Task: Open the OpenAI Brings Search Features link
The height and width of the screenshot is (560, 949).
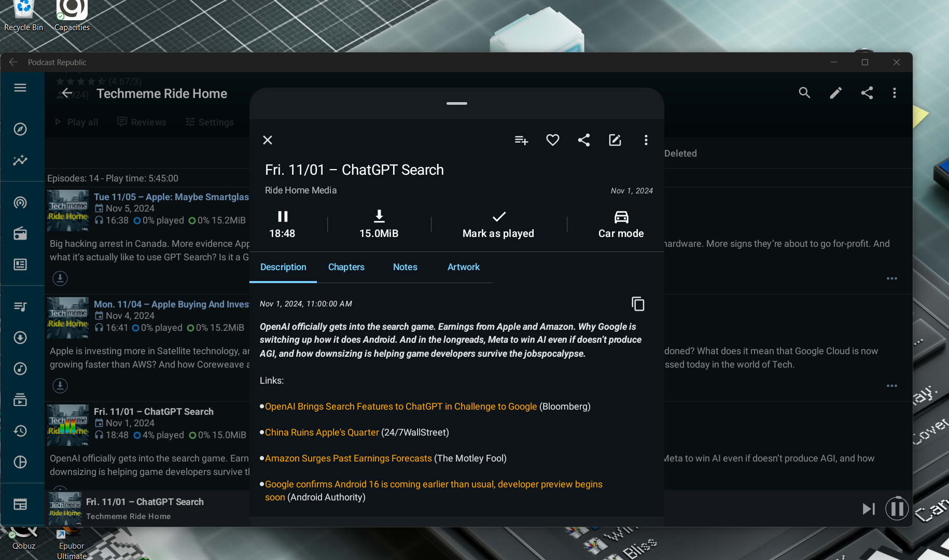Action: click(401, 407)
